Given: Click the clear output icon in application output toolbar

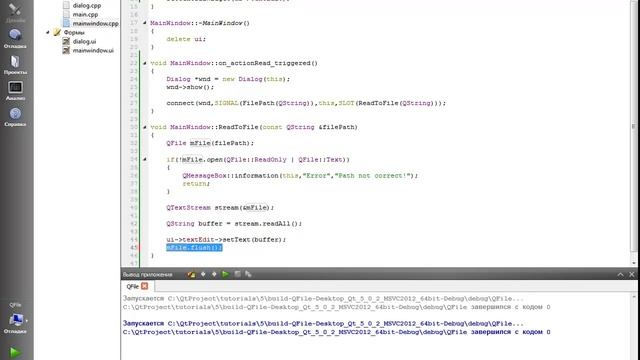Looking at the screenshot, I should tap(191, 274).
